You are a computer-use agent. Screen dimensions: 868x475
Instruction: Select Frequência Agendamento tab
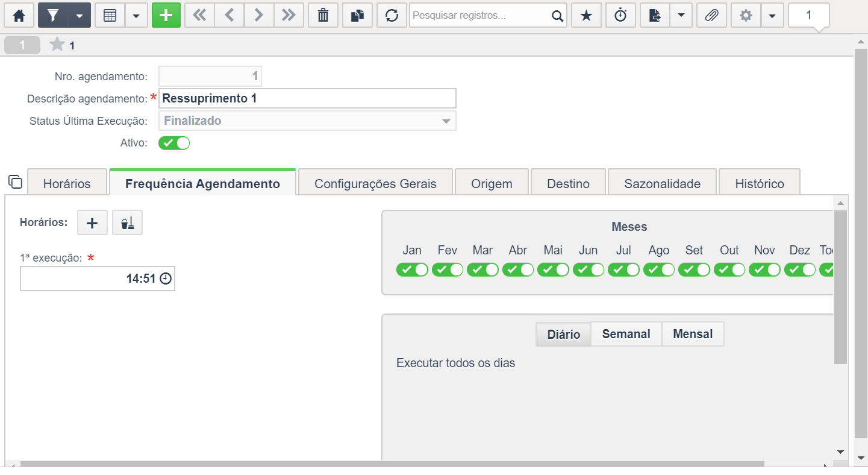coord(202,183)
